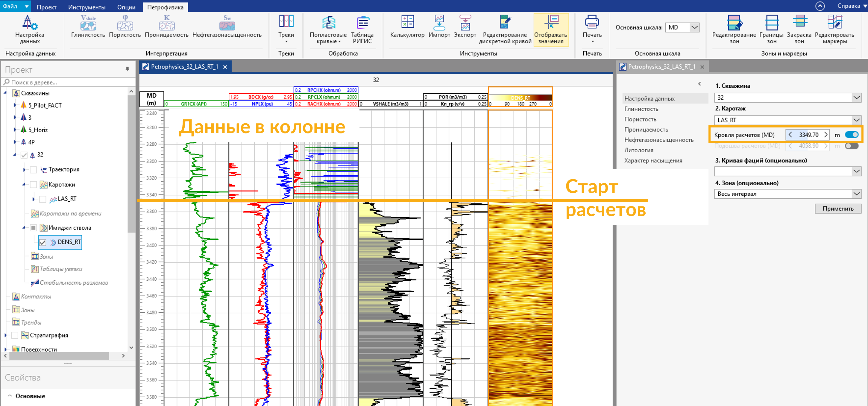Screen dimensions: 868x406
Task: Open Попластовые кривые processing tool
Action: 328,29
